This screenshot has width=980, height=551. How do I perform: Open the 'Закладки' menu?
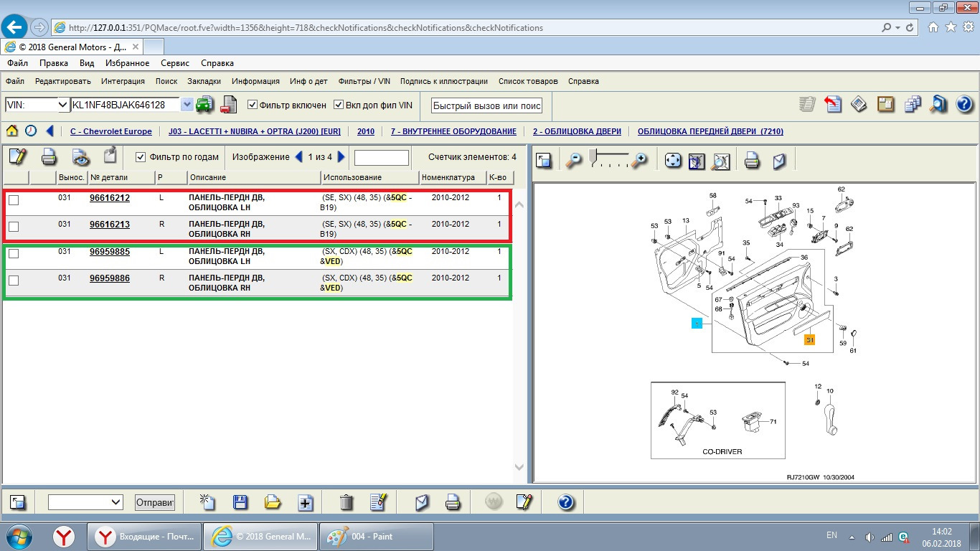(x=204, y=81)
